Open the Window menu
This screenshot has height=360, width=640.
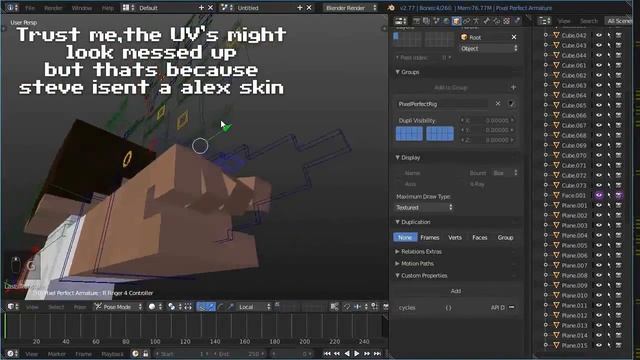pos(81,8)
